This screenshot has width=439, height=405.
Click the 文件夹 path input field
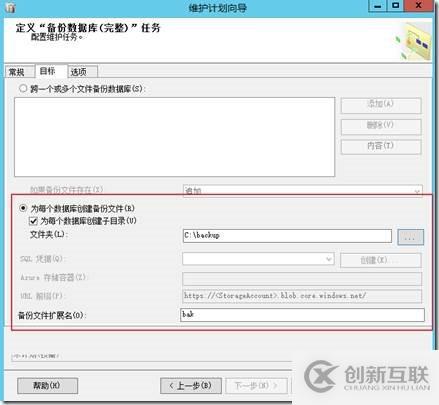click(x=287, y=236)
